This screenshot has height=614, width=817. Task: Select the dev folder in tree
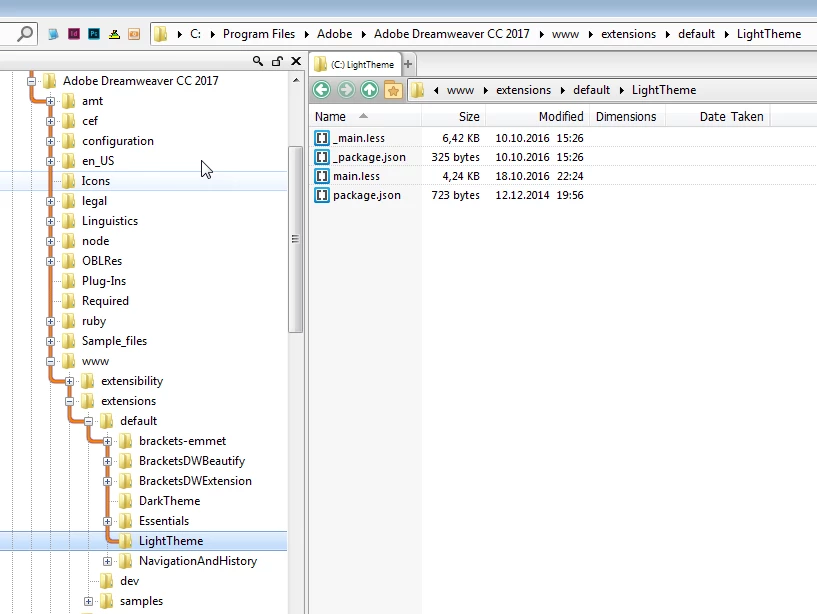[x=129, y=581]
